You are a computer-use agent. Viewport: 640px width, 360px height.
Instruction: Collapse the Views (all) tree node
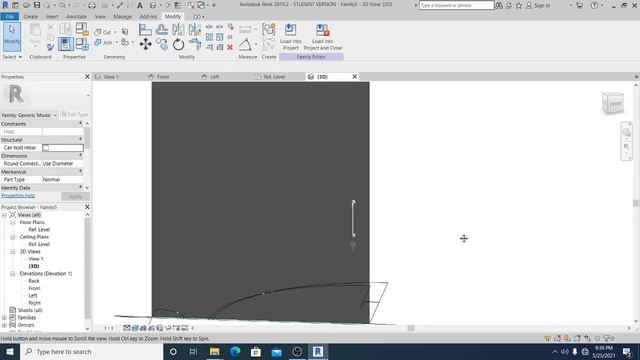(x=4, y=215)
